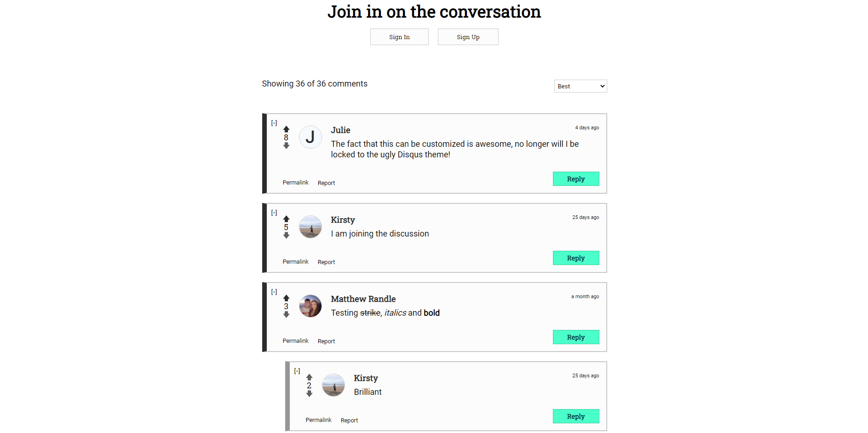868x433 pixels.
Task: Downvote Kirsty's Brilliant reply
Action: pos(309,394)
